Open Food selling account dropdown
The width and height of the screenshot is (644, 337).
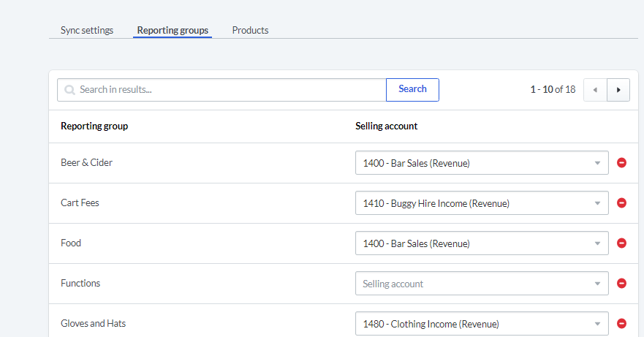(481, 243)
